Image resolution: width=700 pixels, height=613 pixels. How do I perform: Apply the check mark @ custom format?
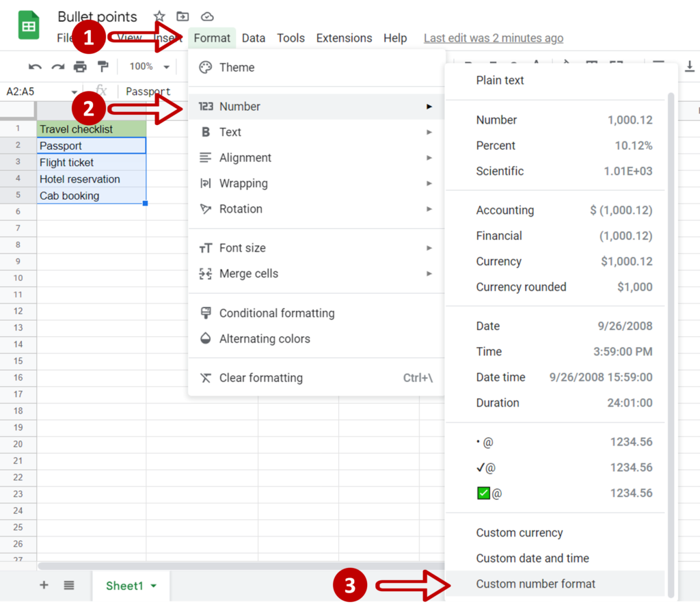tap(555, 467)
